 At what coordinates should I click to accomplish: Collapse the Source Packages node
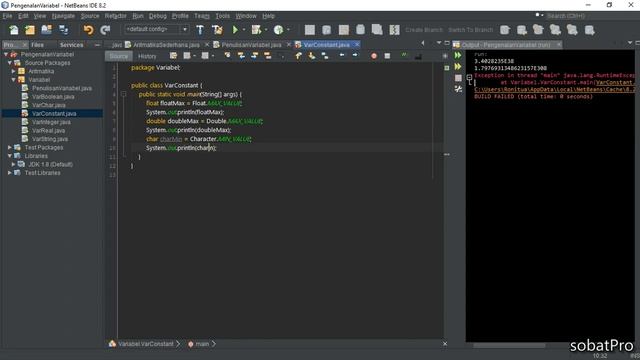[10, 63]
